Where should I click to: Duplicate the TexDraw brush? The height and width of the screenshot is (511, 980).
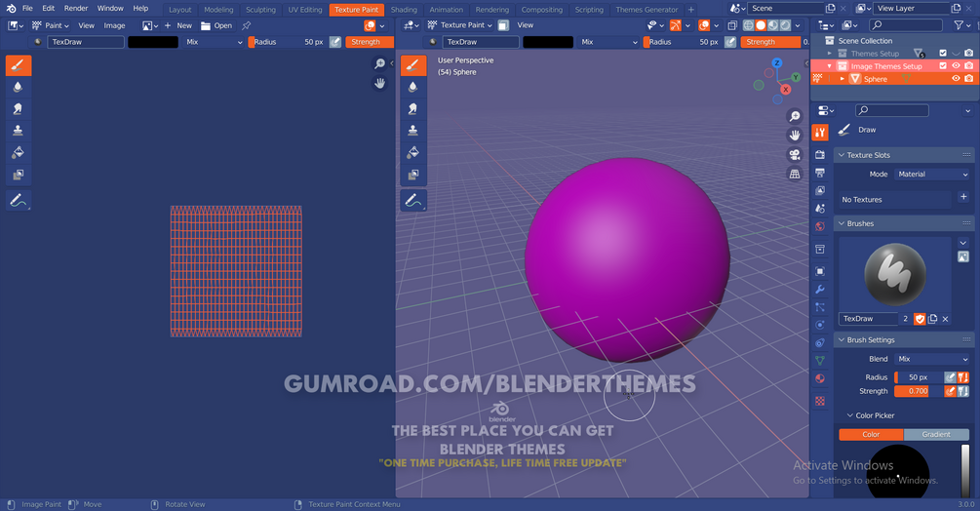[x=932, y=319]
